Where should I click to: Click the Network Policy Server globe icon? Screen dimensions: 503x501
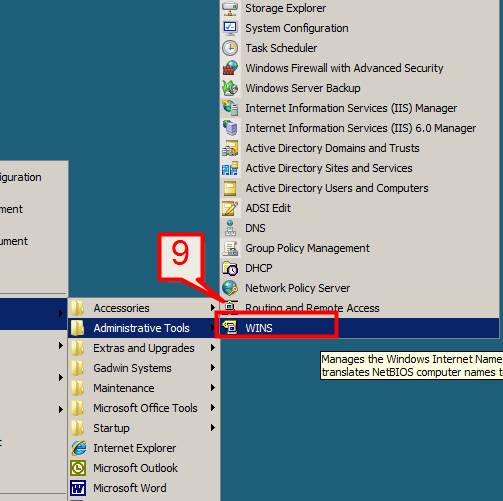click(x=230, y=288)
